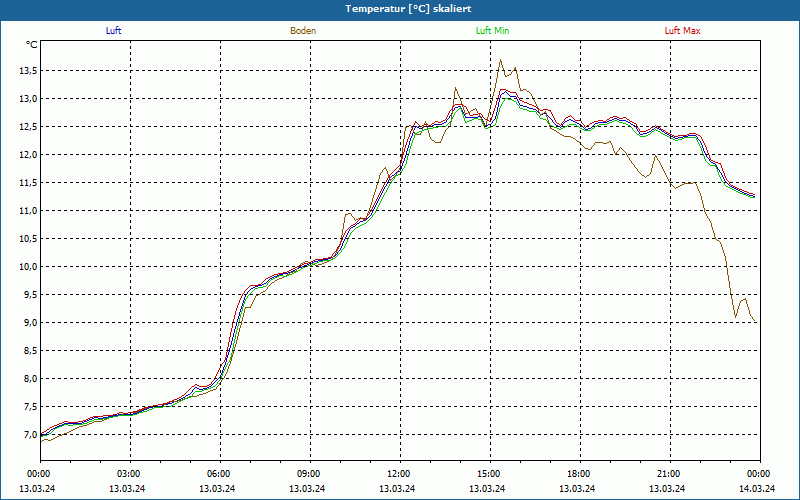Click the blue Luft legend label
Image resolution: width=800 pixels, height=500 pixels.
(x=113, y=31)
